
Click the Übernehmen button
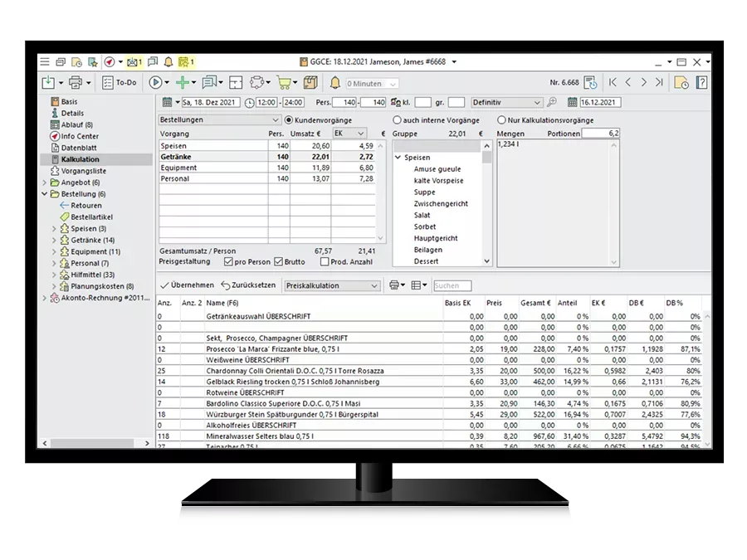click(187, 285)
